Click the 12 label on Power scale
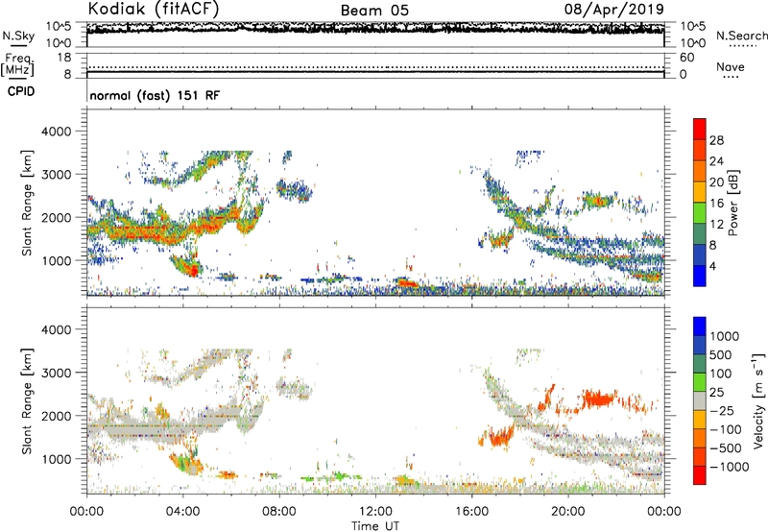 tap(716, 225)
